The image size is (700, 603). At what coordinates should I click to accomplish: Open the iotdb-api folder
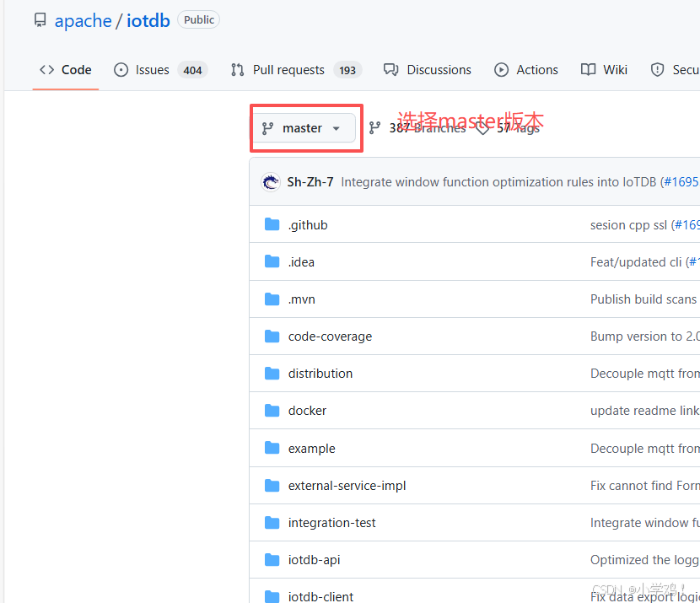[314, 559]
